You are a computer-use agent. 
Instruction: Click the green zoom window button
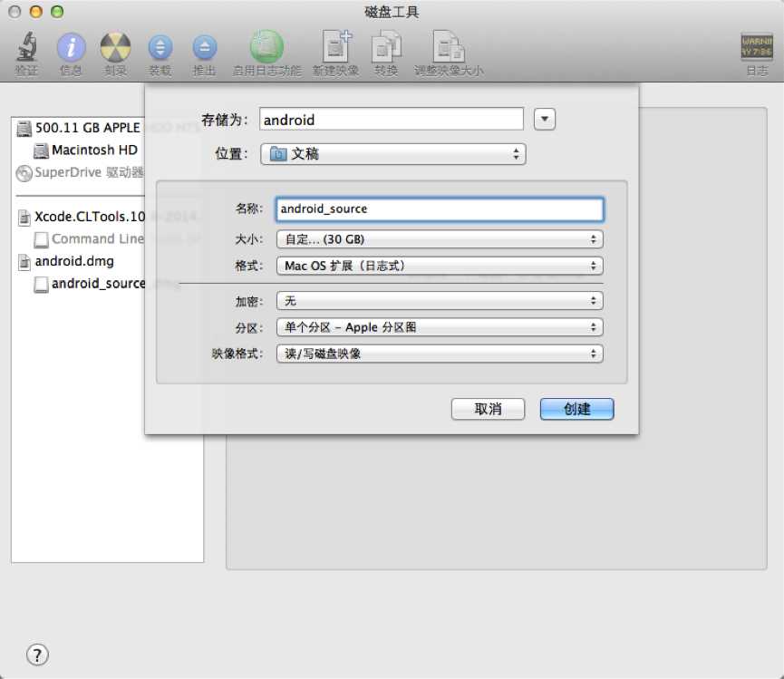click(x=57, y=12)
